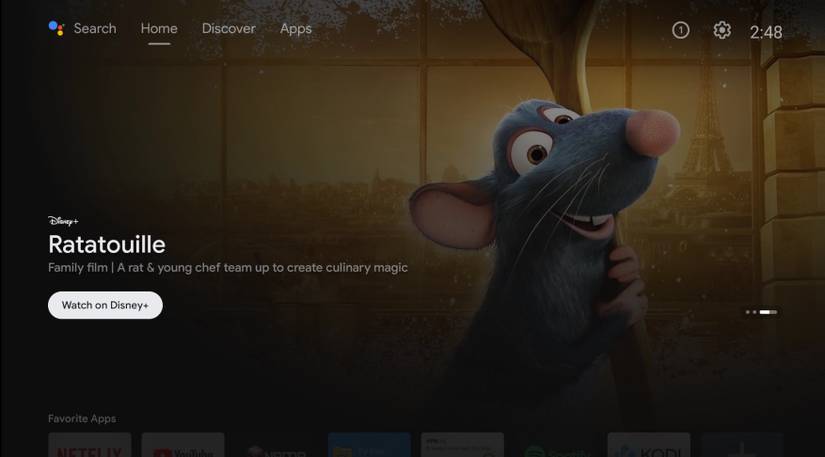
Task: Select the Ratatouille title
Action: pos(107,245)
